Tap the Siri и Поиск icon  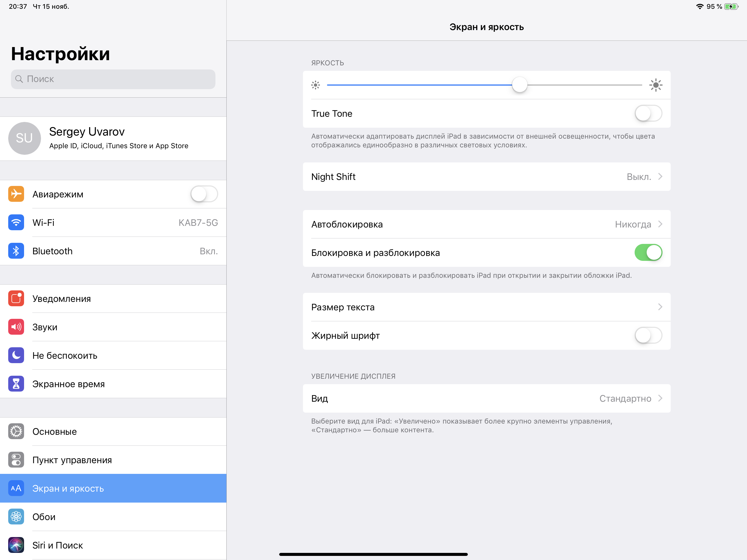pyautogui.click(x=16, y=544)
